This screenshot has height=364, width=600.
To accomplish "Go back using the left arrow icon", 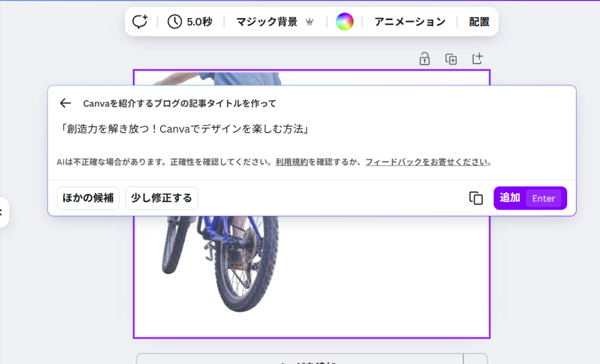I will 65,104.
